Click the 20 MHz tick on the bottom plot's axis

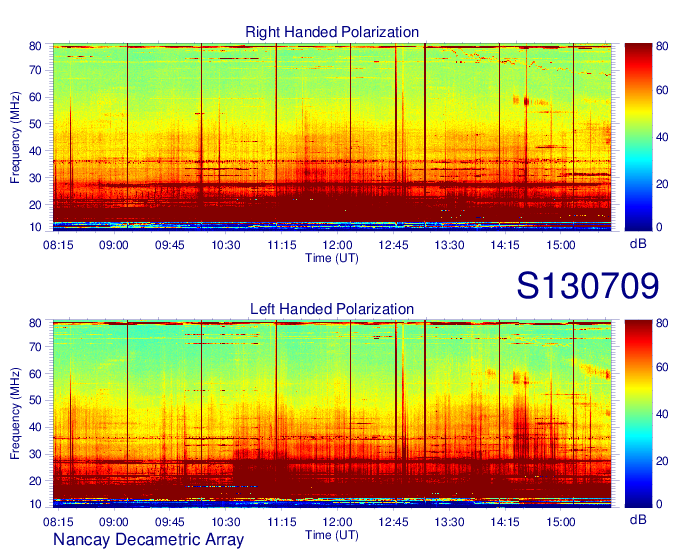coord(35,481)
